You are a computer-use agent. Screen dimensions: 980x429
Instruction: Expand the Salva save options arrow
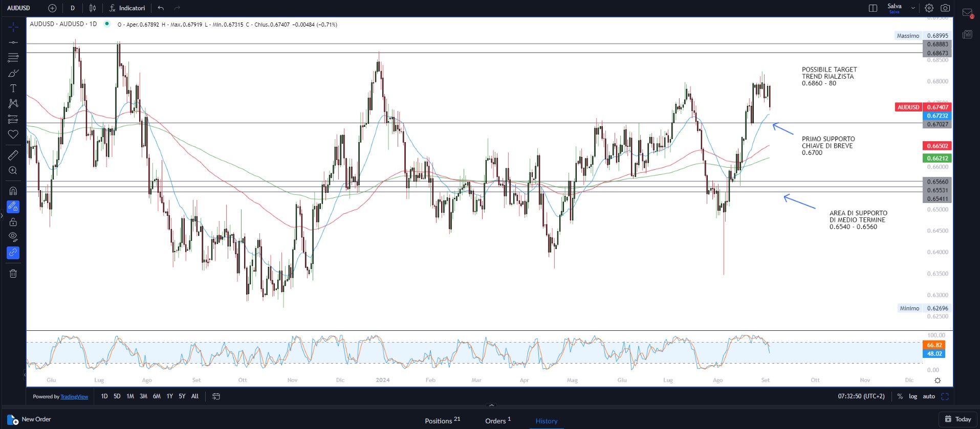[x=913, y=8]
